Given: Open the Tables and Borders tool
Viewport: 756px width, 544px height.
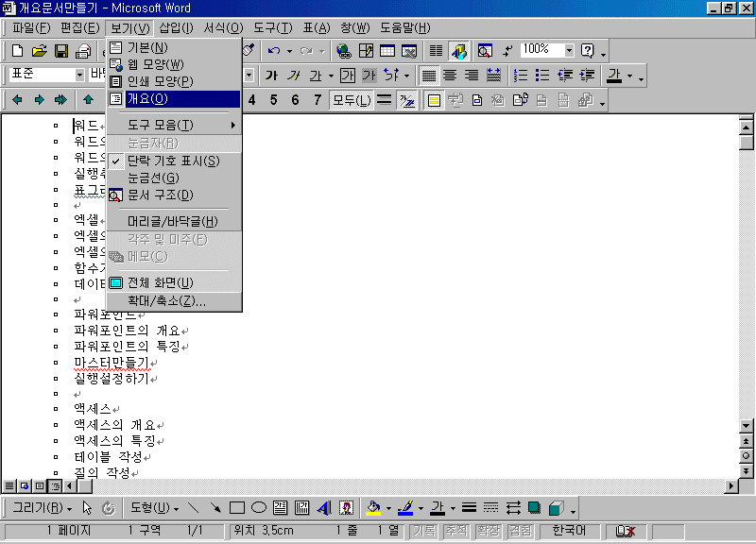Looking at the screenshot, I should [366, 51].
